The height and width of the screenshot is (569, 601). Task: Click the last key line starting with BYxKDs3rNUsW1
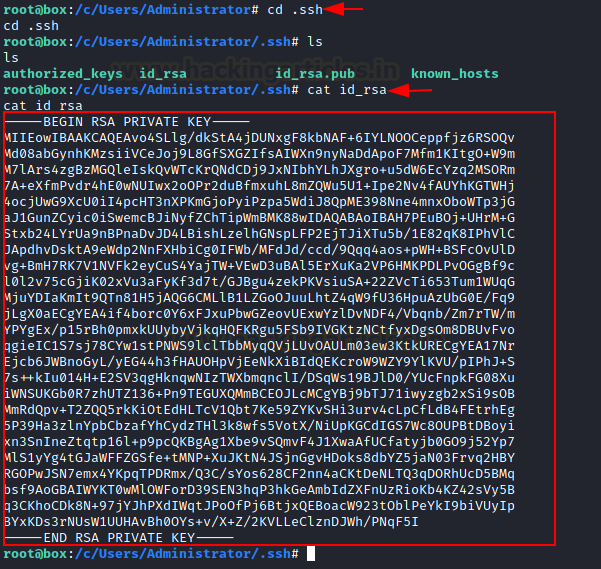point(211,521)
